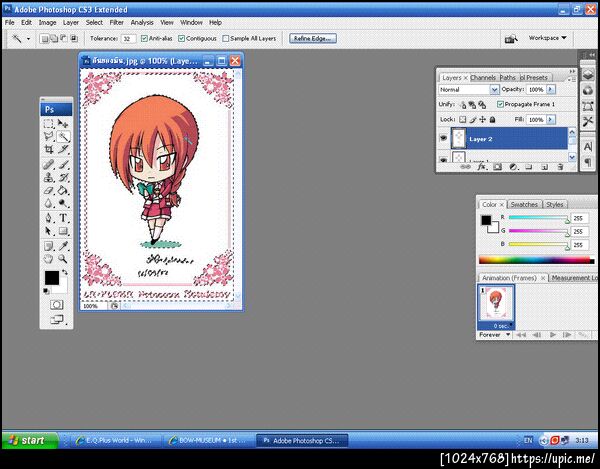Open the File menu
600x469 pixels.
click(x=10, y=23)
